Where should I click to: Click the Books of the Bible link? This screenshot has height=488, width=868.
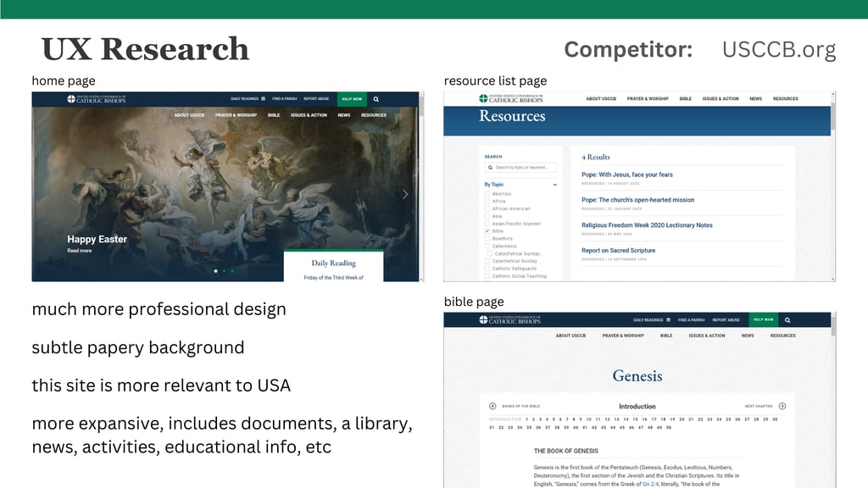(x=520, y=406)
